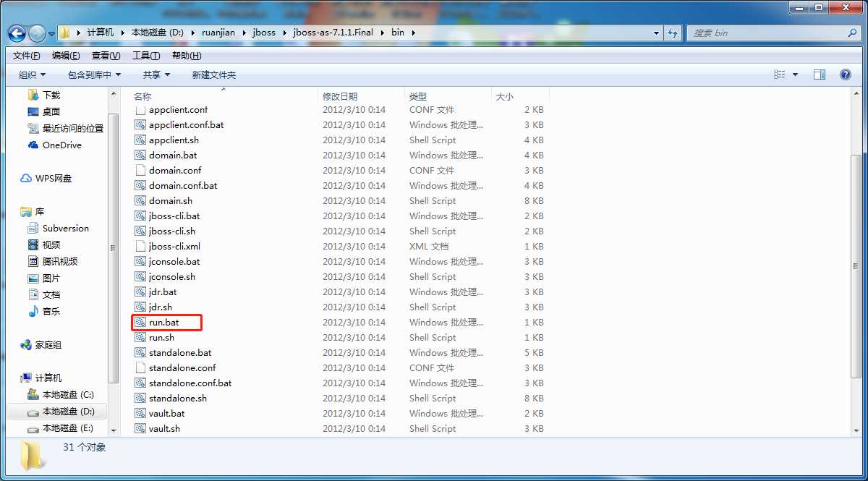Open the 文件(F) menu
868x481 pixels.
[x=26, y=56]
